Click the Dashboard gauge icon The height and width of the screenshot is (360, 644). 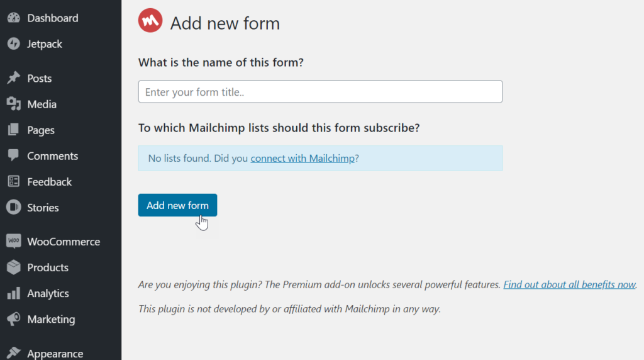coord(13,18)
